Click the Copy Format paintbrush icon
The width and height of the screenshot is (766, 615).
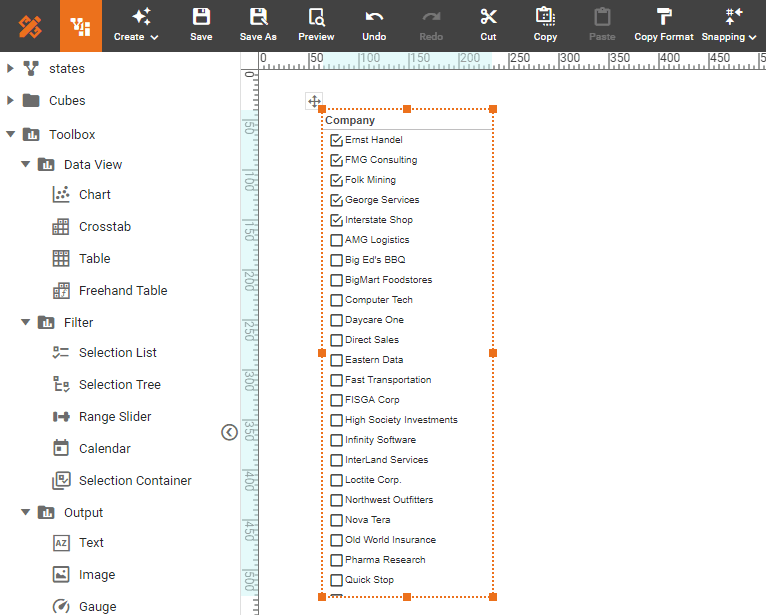tap(664, 17)
